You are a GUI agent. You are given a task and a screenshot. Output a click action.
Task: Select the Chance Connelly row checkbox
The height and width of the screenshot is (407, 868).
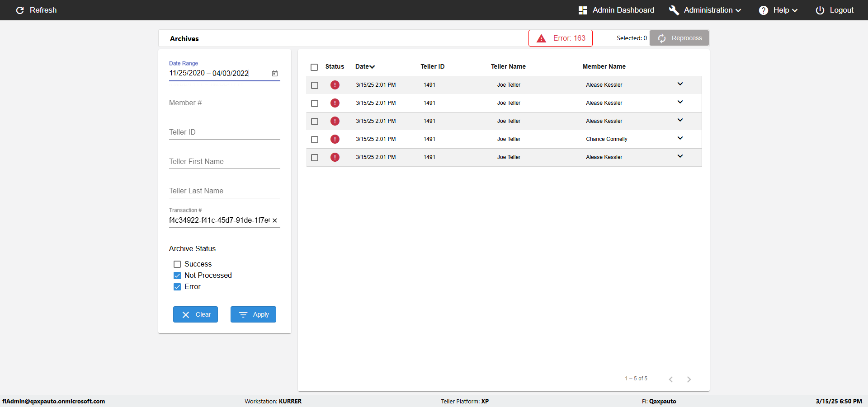tap(315, 140)
